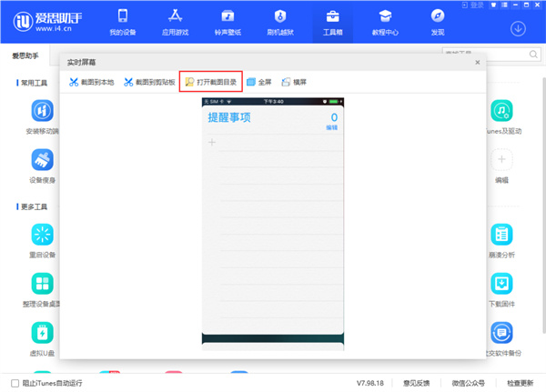Switch to 全屏 fullscreen view
Viewport: 546px width, 392px height.
[259, 82]
